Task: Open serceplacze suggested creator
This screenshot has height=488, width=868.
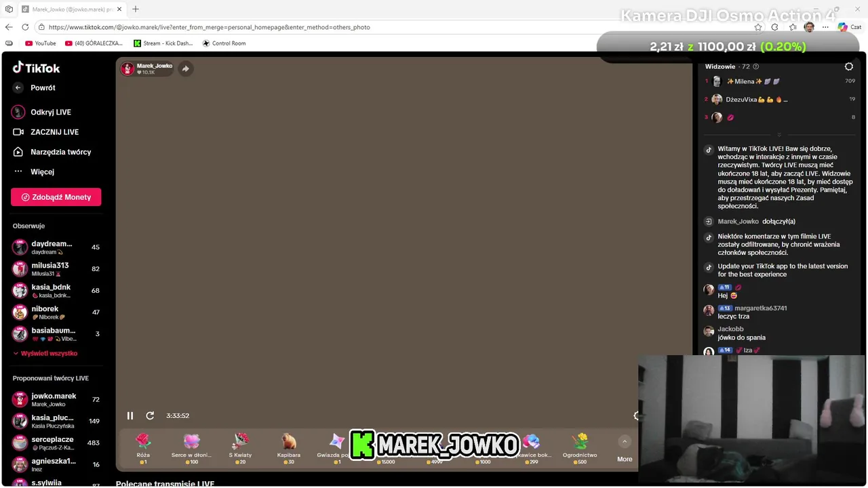Action: 56,443
